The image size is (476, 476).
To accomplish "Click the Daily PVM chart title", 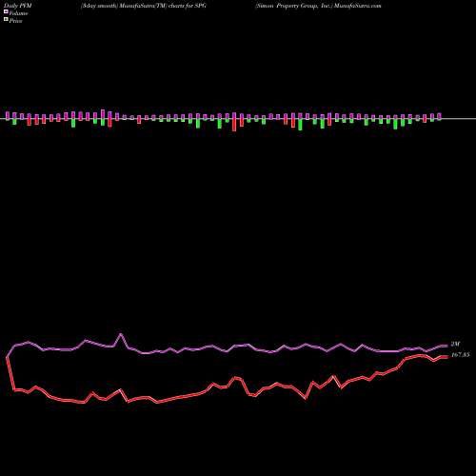I will click(18, 6).
